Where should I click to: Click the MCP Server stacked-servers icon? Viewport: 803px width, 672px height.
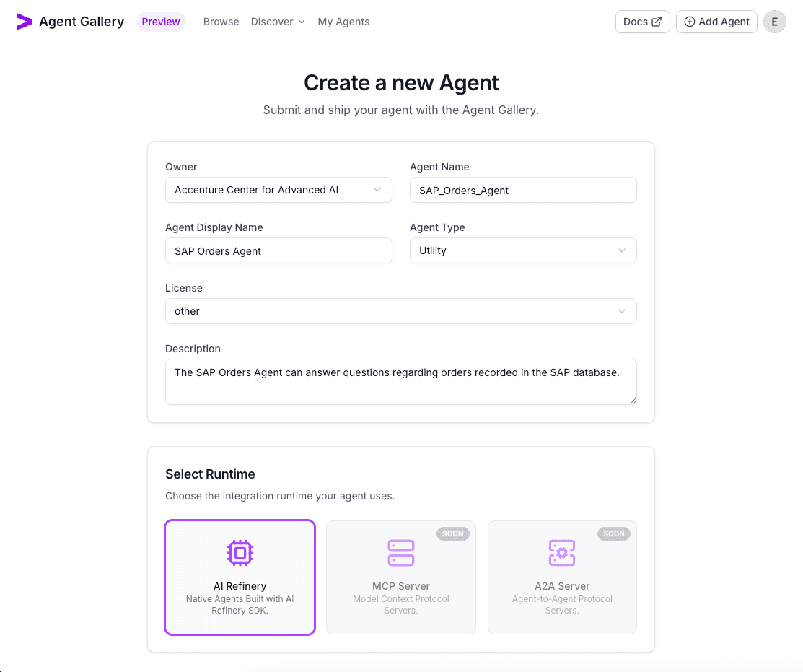(400, 553)
